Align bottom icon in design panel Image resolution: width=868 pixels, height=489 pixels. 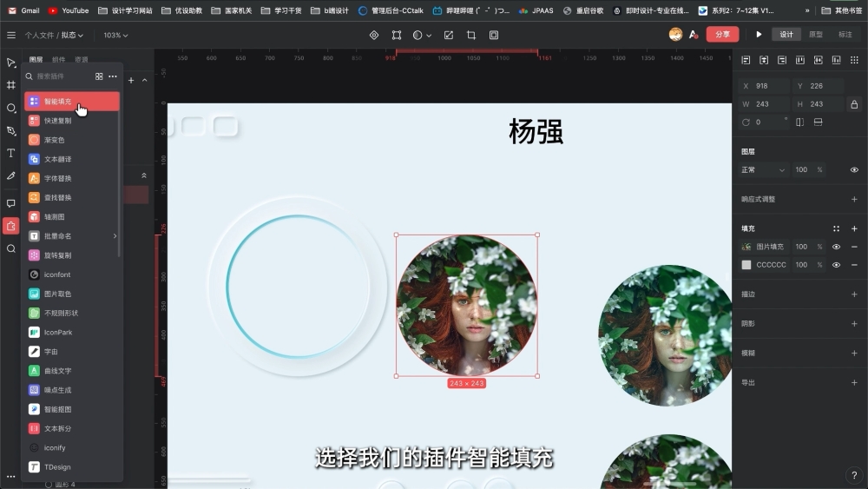(837, 60)
